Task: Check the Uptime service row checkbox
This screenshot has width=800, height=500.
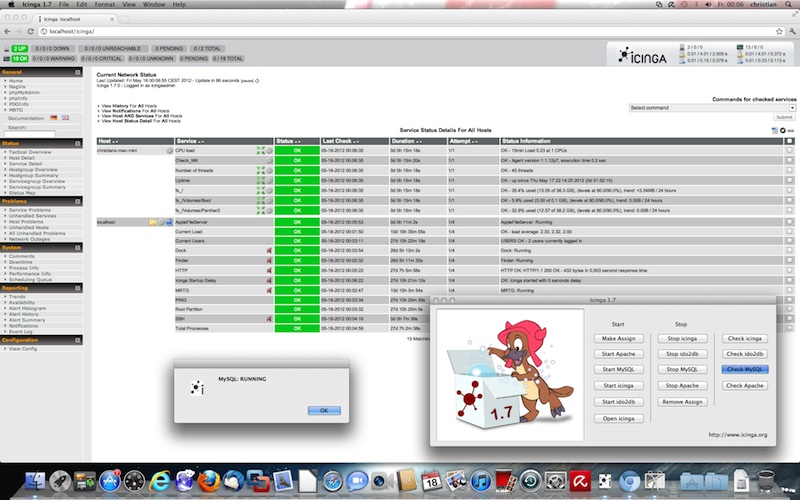Action: point(789,180)
